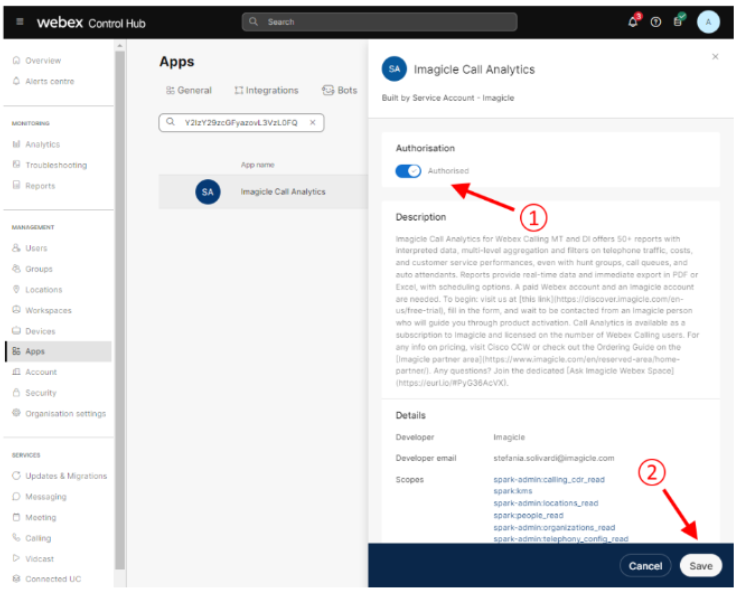Select the Imagicle Call Analytics app row
This screenshot has height=592, width=738.
tap(283, 192)
